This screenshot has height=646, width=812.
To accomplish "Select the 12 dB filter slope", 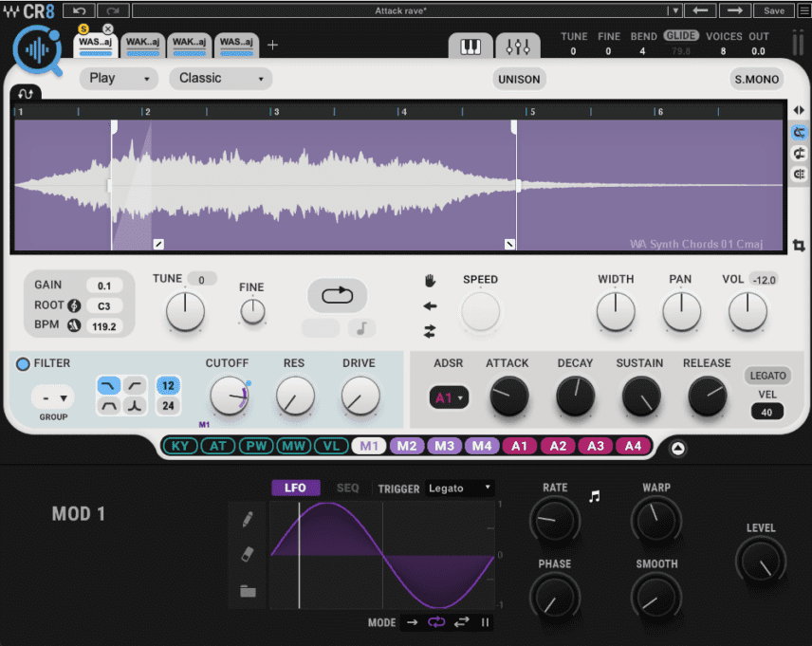I will click(168, 385).
